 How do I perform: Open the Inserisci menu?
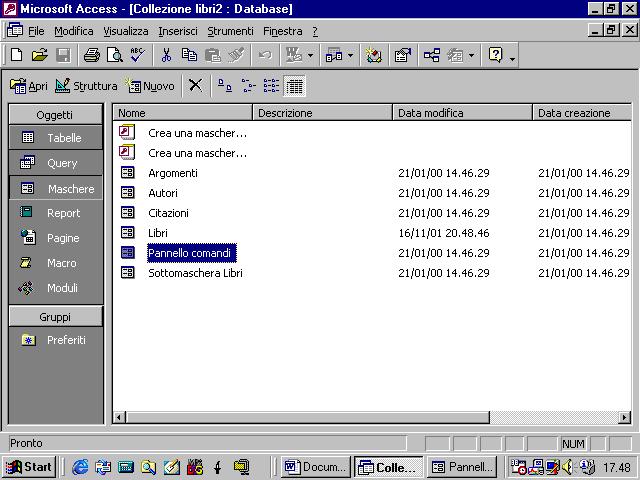[178, 31]
